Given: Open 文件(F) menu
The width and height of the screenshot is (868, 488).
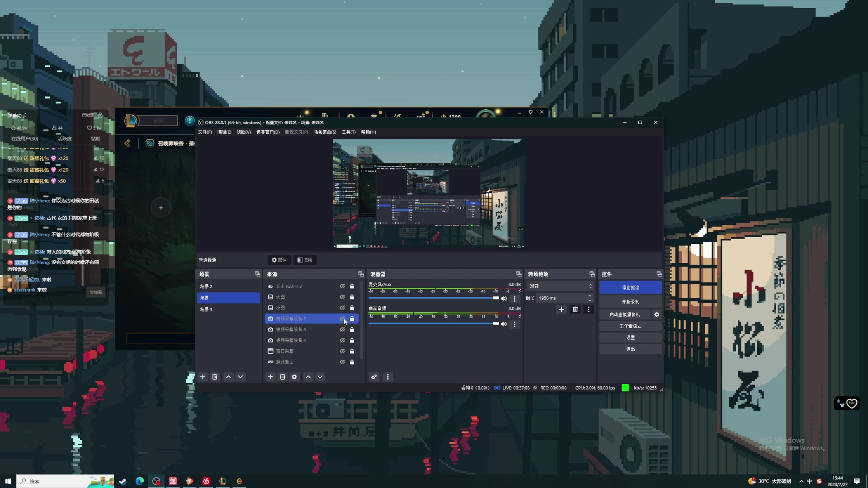Looking at the screenshot, I should click(205, 132).
